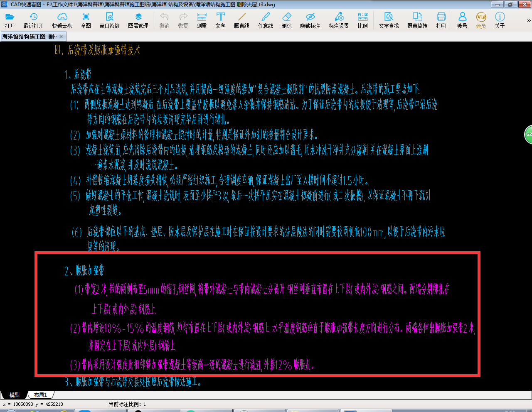532x412 pixels.
Task: Expand the toolbar overflow chevron
Action: (529, 20)
